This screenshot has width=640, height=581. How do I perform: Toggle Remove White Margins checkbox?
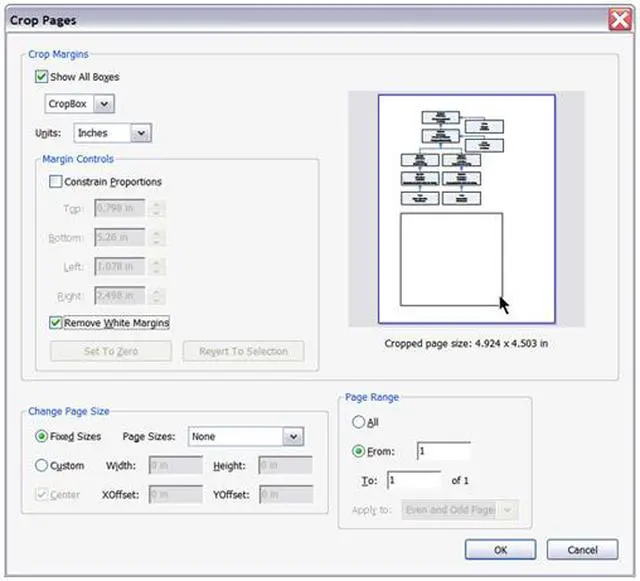click(x=56, y=323)
